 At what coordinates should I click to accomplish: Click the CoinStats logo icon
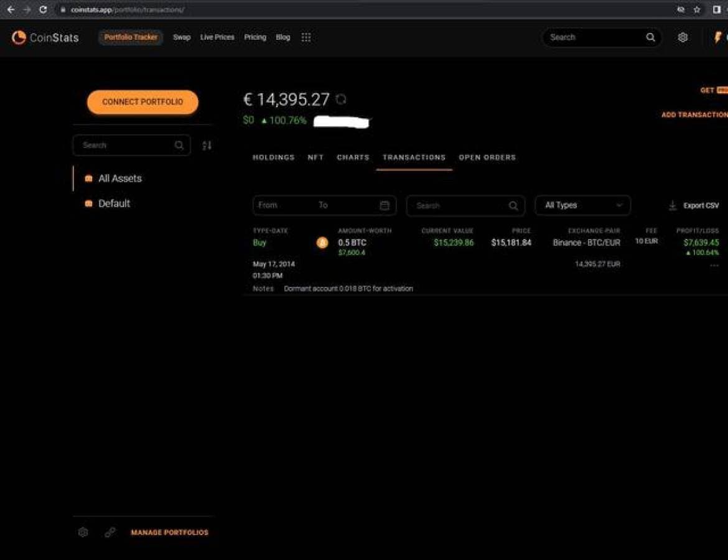point(19,38)
